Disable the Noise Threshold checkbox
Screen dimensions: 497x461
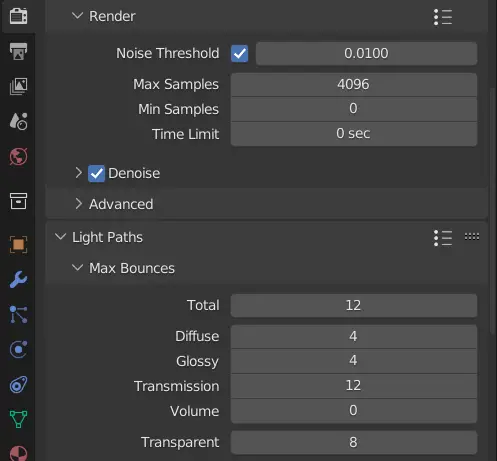tap(239, 53)
